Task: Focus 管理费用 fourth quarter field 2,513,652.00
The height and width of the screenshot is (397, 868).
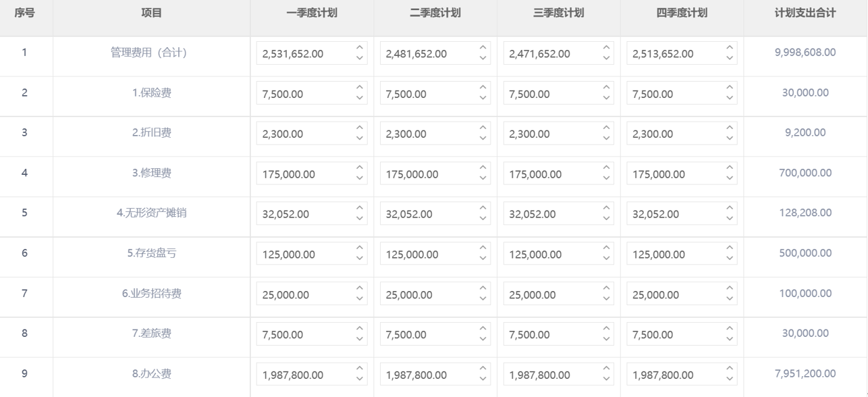Action: tap(682, 53)
